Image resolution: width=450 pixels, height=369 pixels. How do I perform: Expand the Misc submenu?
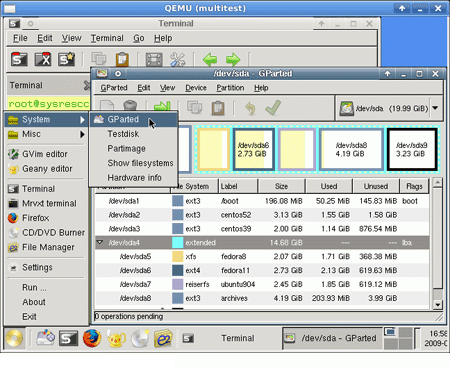coord(46,134)
